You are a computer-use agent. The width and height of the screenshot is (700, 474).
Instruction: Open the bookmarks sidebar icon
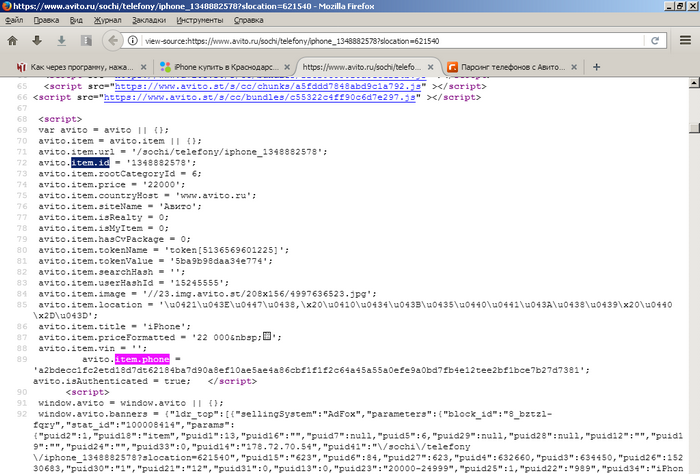click(x=86, y=41)
